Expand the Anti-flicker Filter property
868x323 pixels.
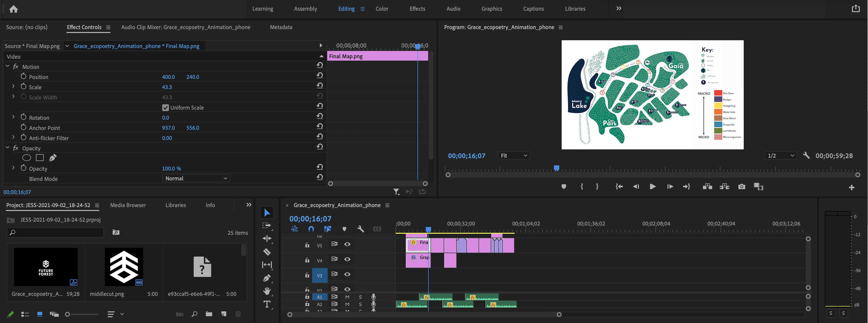click(x=14, y=137)
